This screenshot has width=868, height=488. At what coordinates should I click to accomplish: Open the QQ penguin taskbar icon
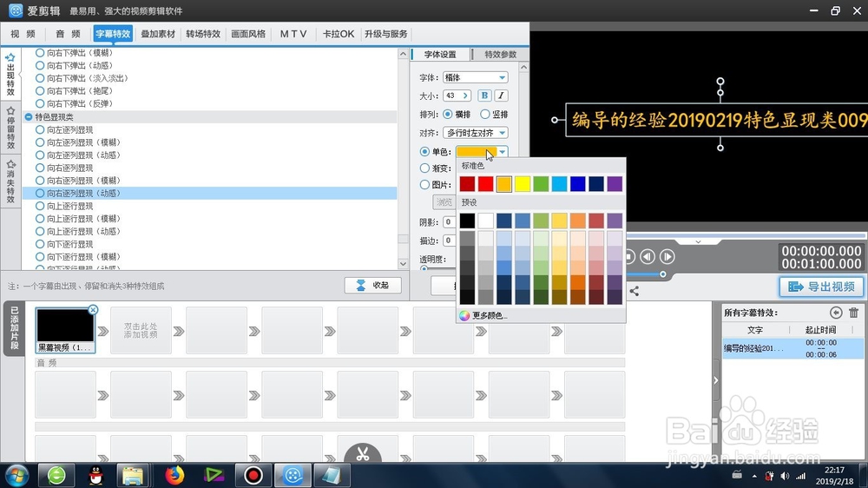[x=96, y=475]
